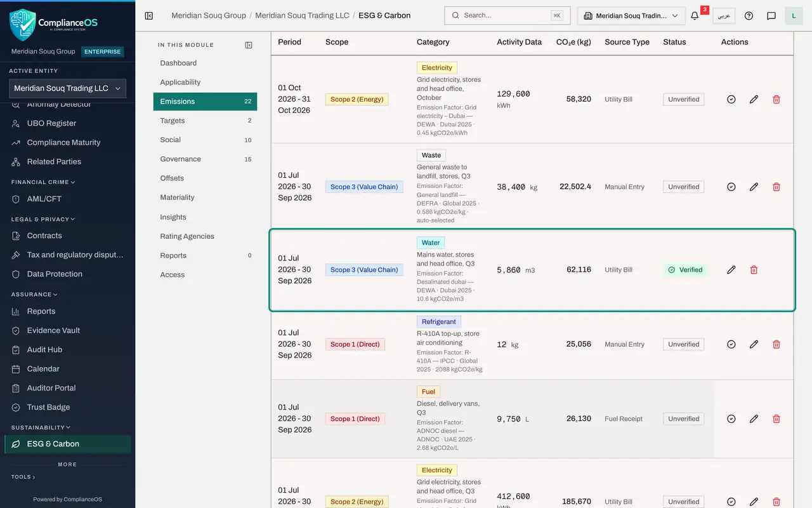Open the help question mark icon
The image size is (812, 508).
pyautogui.click(x=749, y=16)
